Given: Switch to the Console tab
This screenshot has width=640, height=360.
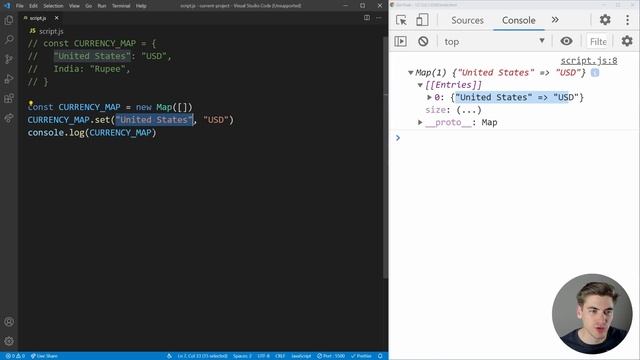Looking at the screenshot, I should (519, 20).
